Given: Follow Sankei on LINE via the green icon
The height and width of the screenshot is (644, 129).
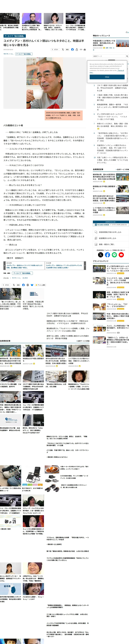Looking at the screenshot, I should [114, 255].
